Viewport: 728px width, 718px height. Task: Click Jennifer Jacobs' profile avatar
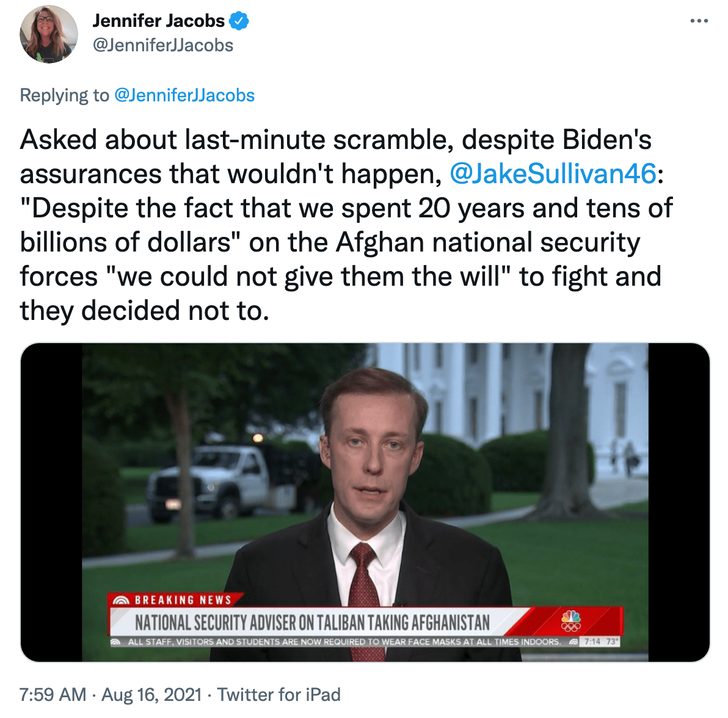point(49,34)
